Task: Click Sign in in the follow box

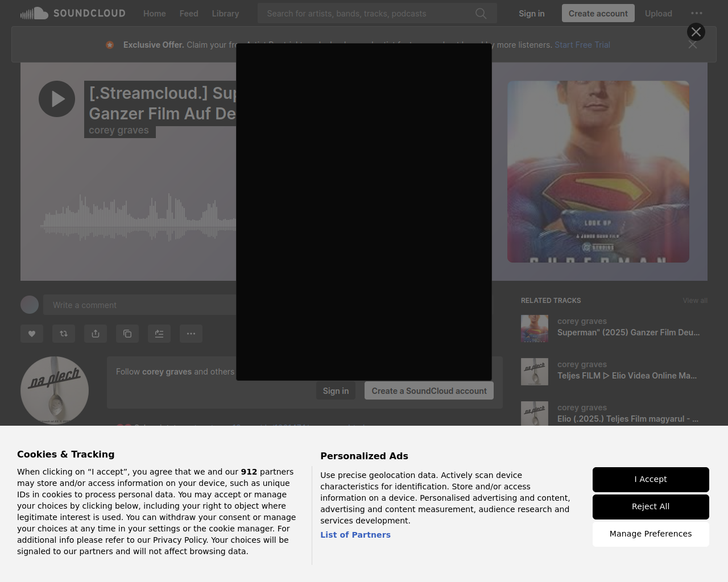Action: coord(336,391)
